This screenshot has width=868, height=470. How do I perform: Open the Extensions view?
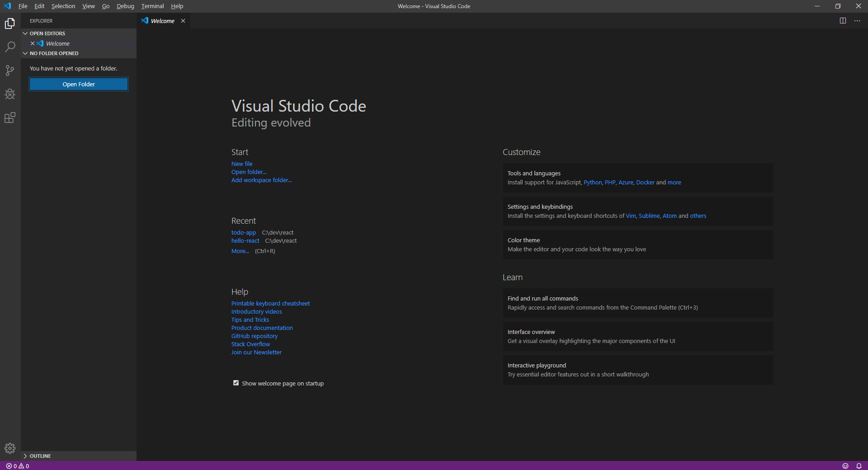click(10, 117)
